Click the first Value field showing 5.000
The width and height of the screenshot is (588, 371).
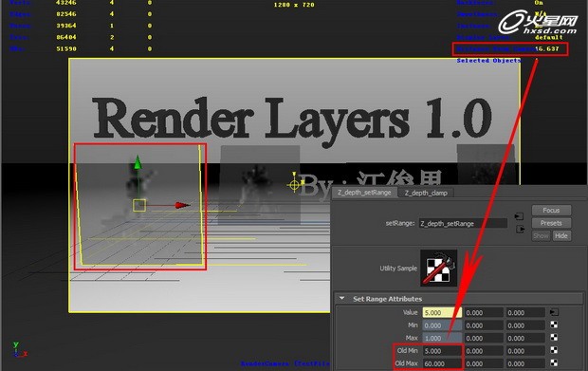coord(442,312)
